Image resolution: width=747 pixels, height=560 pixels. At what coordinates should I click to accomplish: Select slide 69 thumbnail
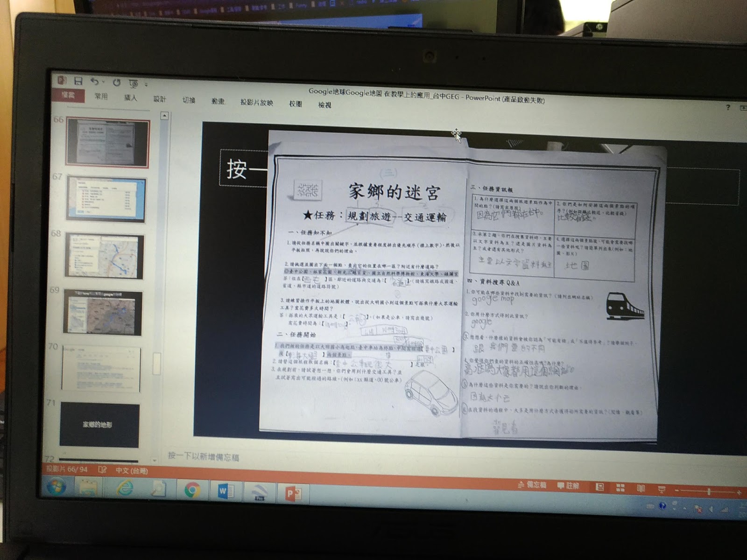[x=102, y=312]
